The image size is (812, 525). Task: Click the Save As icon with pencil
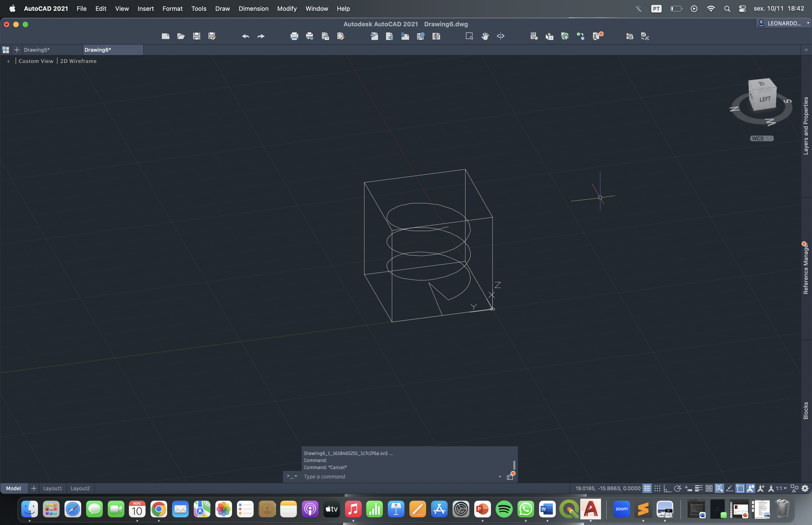tap(212, 36)
